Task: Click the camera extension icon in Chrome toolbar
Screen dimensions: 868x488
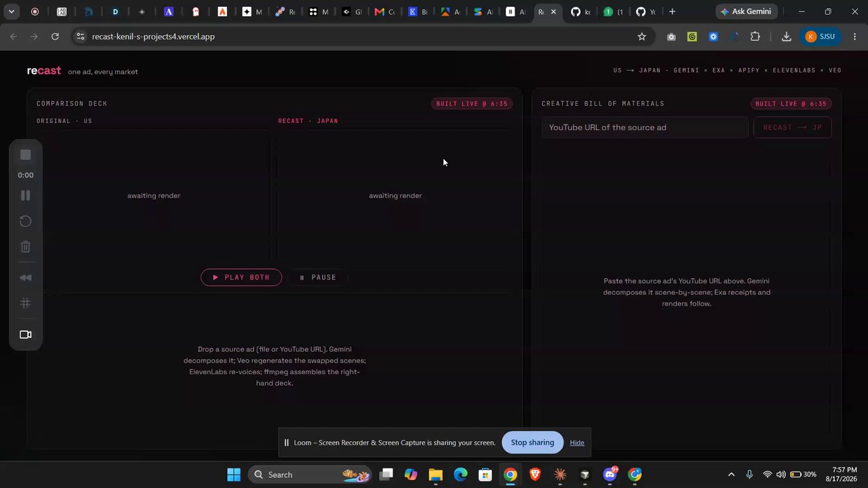Action: click(671, 37)
